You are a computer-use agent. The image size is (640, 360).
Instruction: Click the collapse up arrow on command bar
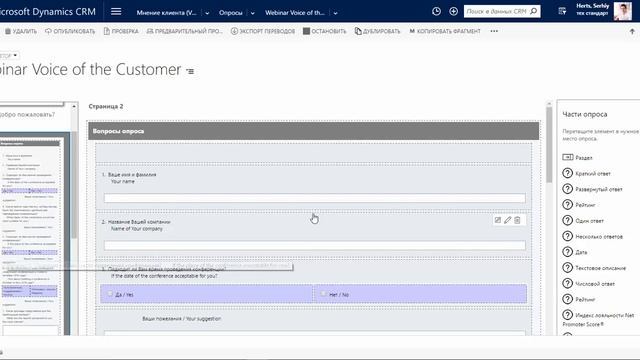pos(632,31)
